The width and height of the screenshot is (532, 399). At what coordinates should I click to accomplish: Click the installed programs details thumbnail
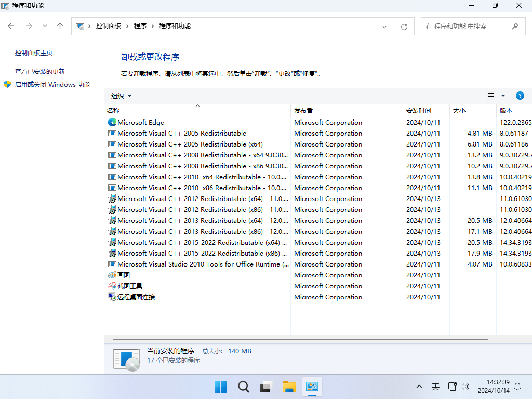127,360
